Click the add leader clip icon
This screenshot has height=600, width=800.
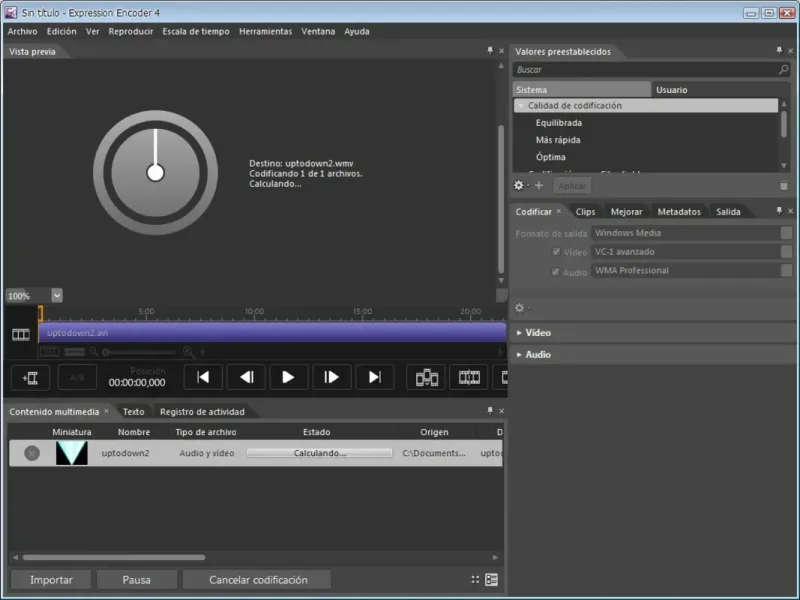click(x=30, y=377)
